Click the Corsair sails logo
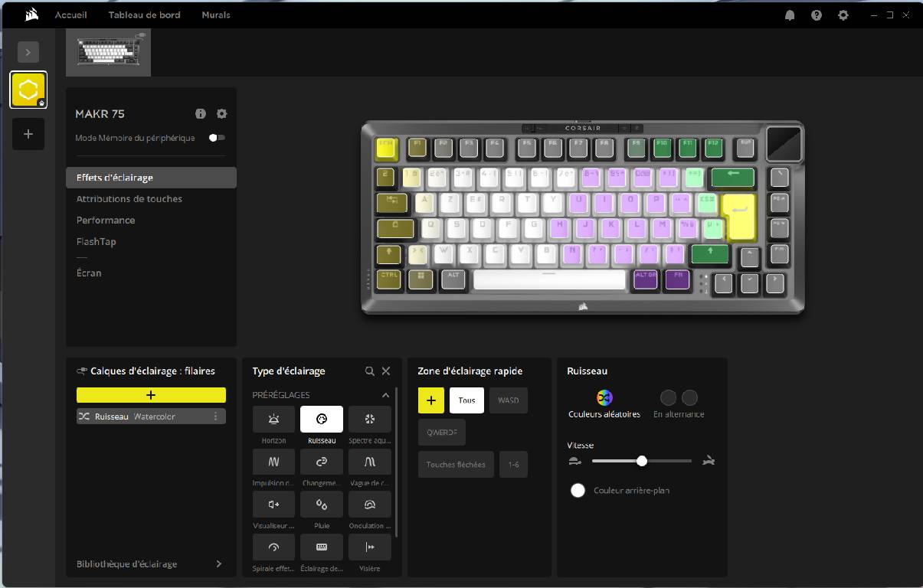 tap(31, 15)
